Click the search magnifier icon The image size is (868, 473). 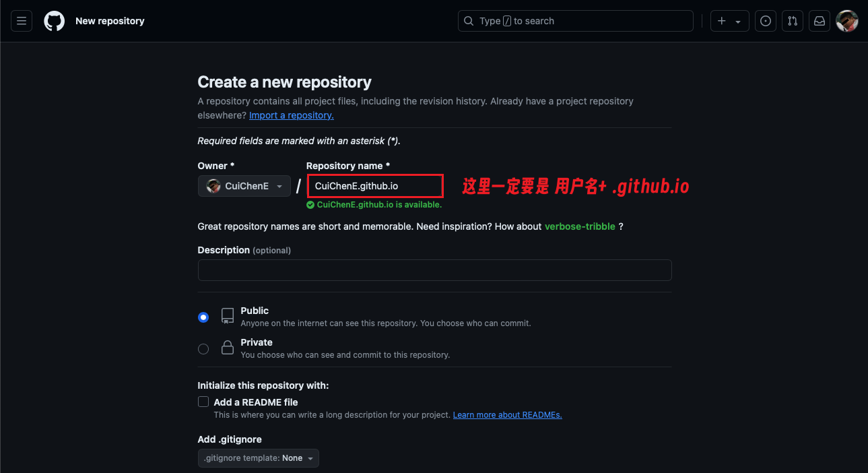[469, 21]
